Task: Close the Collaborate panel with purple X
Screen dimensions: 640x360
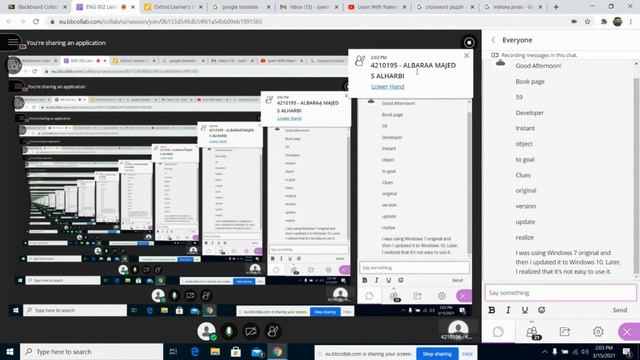Action: (x=628, y=332)
